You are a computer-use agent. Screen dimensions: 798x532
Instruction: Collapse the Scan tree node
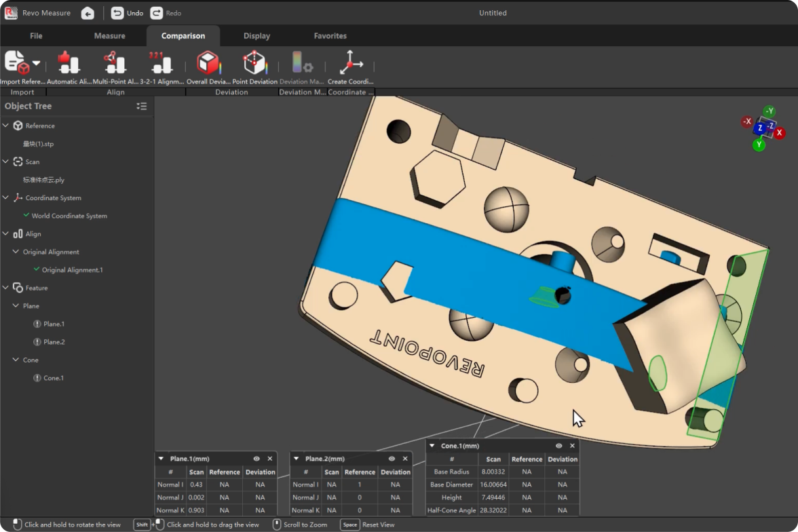[5, 161]
